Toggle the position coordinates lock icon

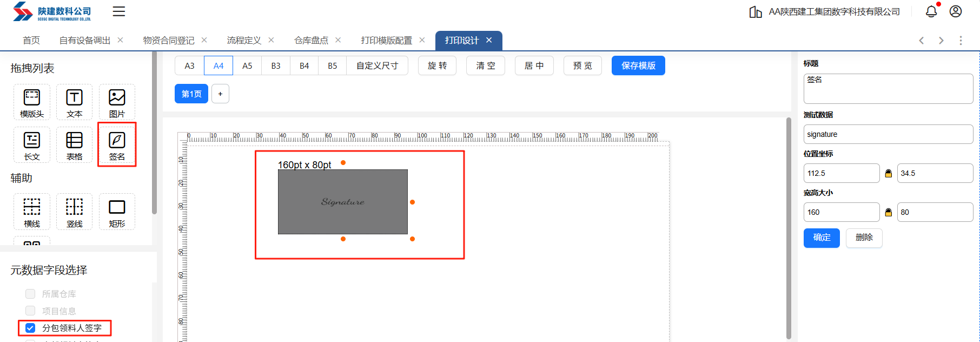pos(888,174)
